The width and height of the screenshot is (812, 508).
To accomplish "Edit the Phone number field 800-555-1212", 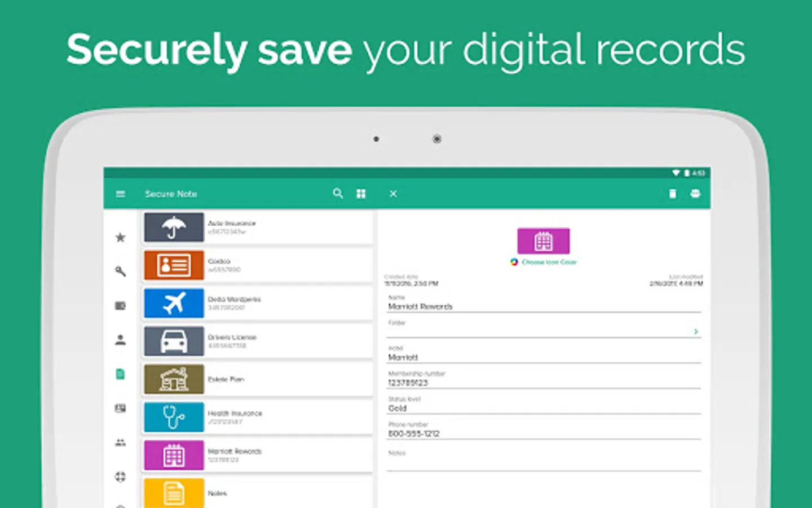I will [x=544, y=430].
